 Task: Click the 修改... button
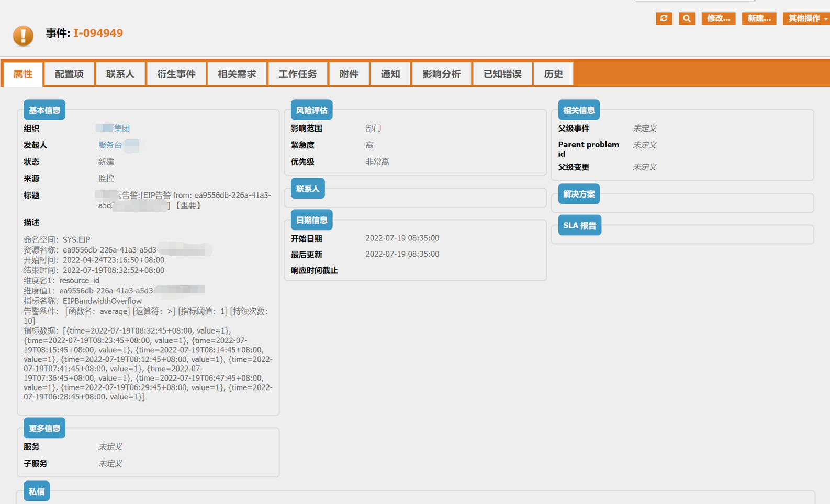click(718, 18)
